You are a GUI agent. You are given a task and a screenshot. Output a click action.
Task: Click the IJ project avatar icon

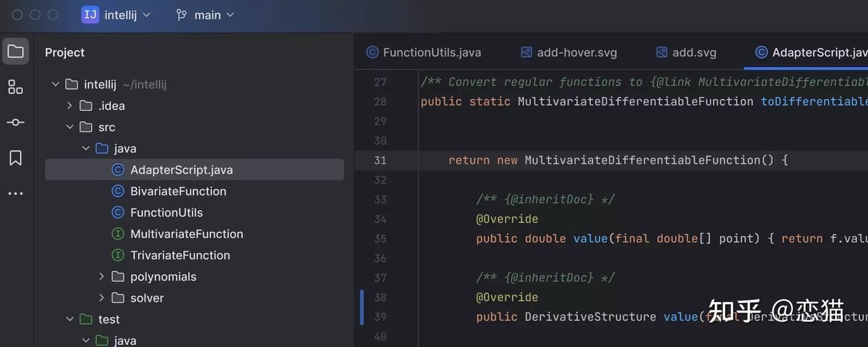(x=90, y=14)
